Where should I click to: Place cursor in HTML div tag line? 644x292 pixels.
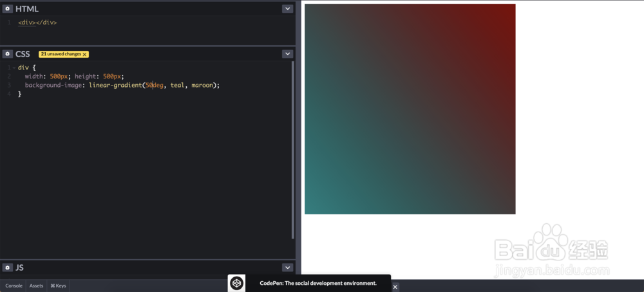(x=37, y=23)
